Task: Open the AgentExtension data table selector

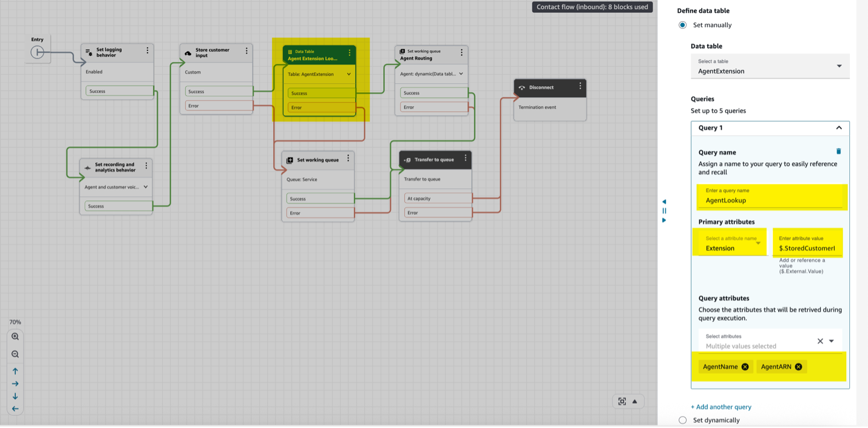Action: tap(839, 66)
